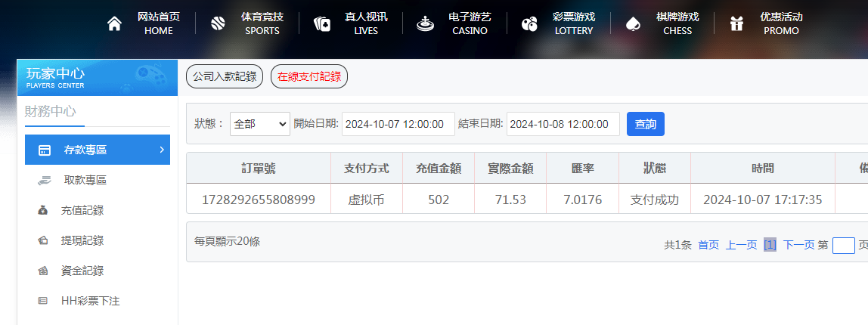Click the money bag icon beside 充值記錄
This screenshot has height=325, width=868.
(x=43, y=210)
